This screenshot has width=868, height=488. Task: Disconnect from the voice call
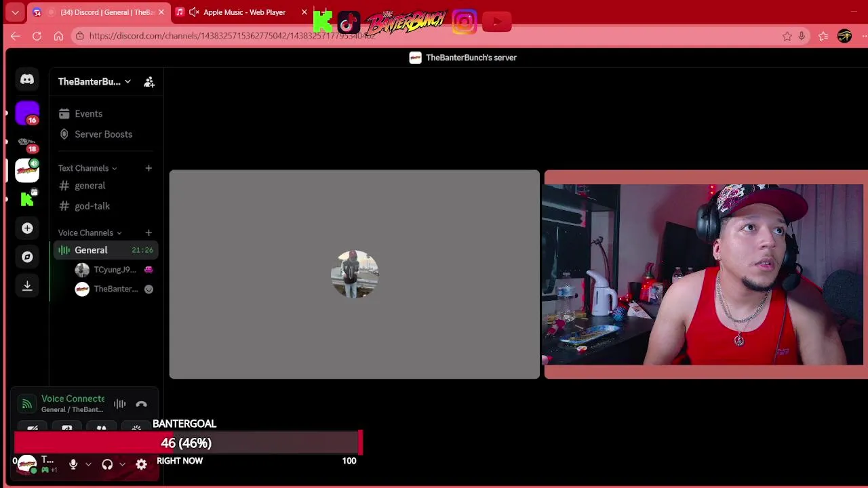[x=141, y=404]
